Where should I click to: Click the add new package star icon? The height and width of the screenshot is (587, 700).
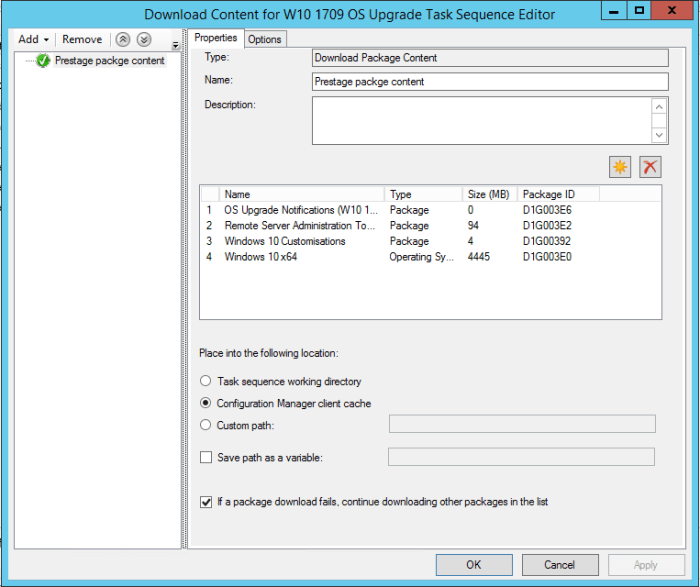coord(620,168)
